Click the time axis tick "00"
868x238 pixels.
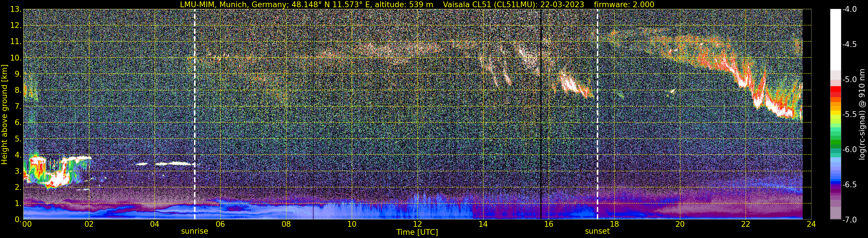(27, 224)
